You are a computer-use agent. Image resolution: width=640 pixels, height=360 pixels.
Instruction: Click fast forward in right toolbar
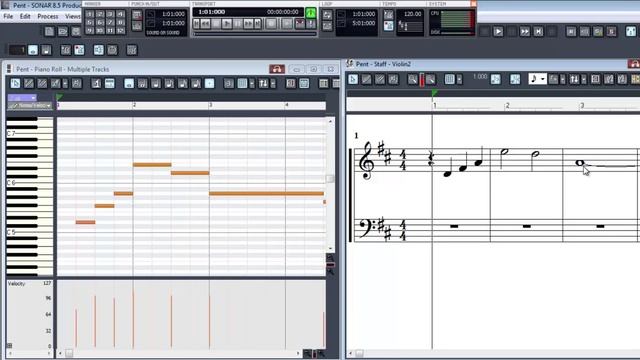click(525, 31)
